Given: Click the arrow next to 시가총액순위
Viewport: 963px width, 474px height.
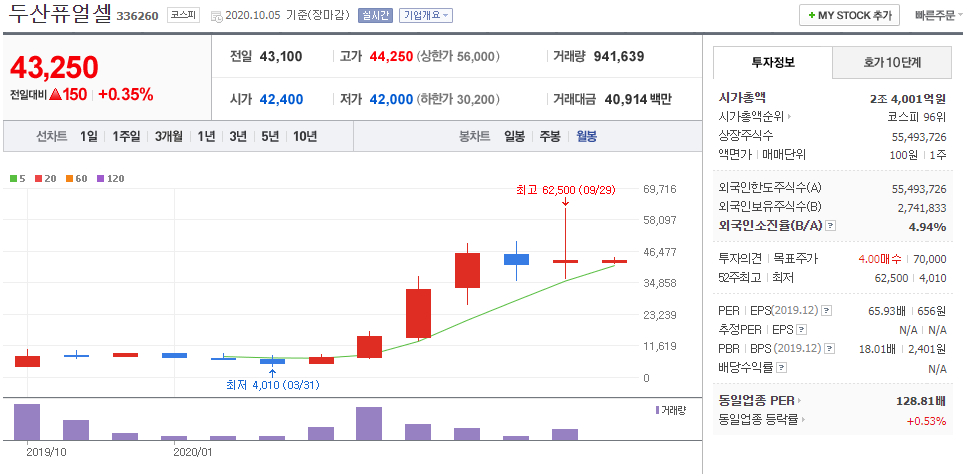Looking at the screenshot, I should pos(789,116).
